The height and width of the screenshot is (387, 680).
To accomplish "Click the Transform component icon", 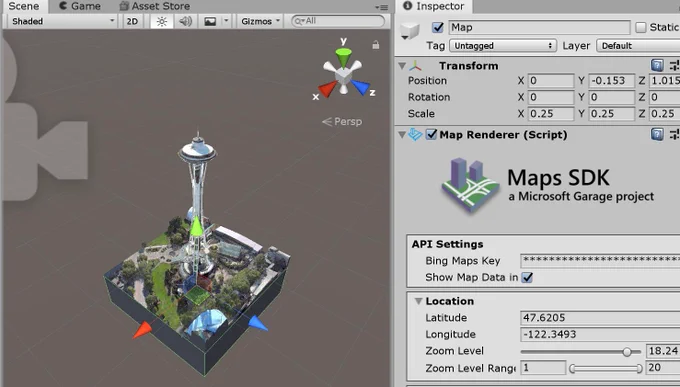I will 415,66.
